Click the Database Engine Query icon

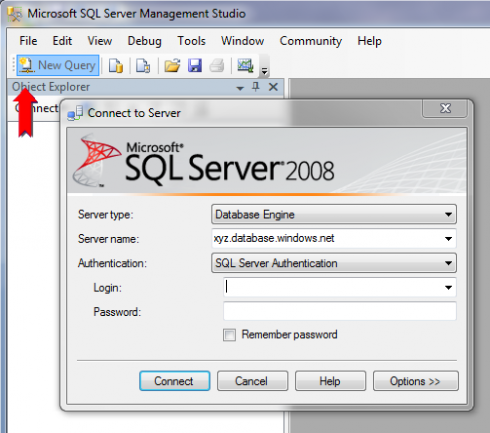[x=116, y=65]
